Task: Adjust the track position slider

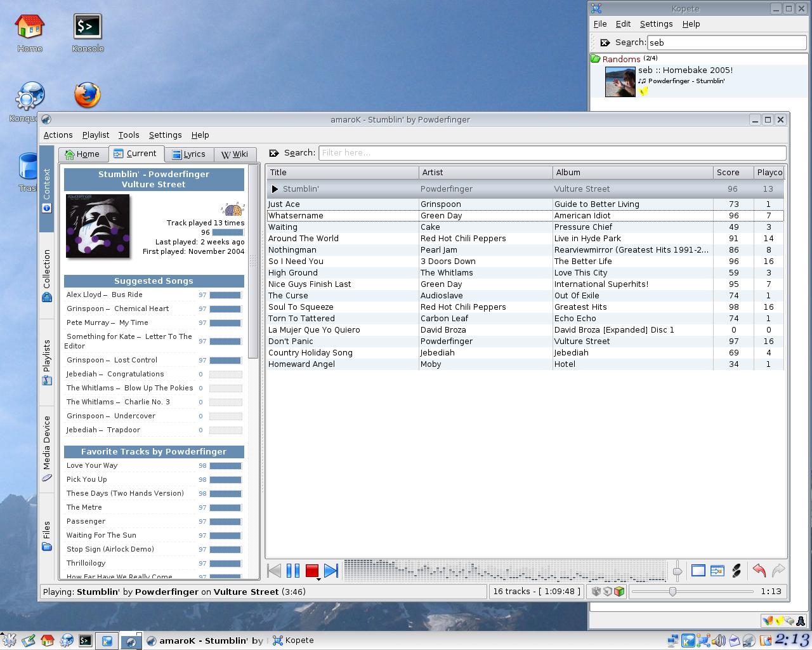Action: [692, 592]
